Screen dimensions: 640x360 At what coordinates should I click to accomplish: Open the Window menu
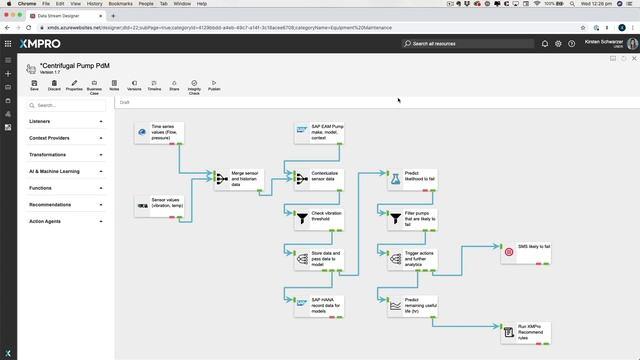182,4
